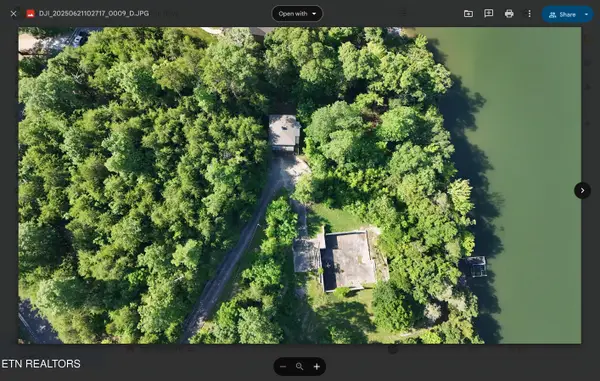
Task: Expand the arrow beside Share
Action: tap(587, 15)
